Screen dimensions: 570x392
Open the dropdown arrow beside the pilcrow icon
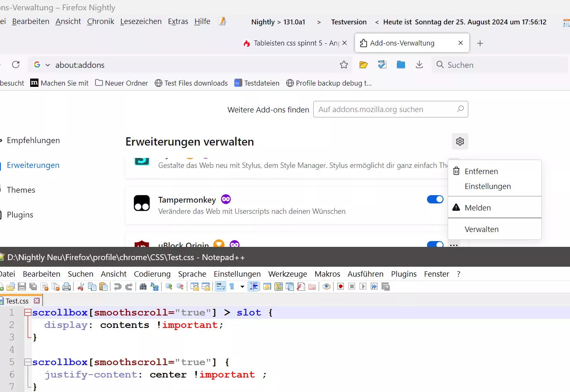(242, 287)
